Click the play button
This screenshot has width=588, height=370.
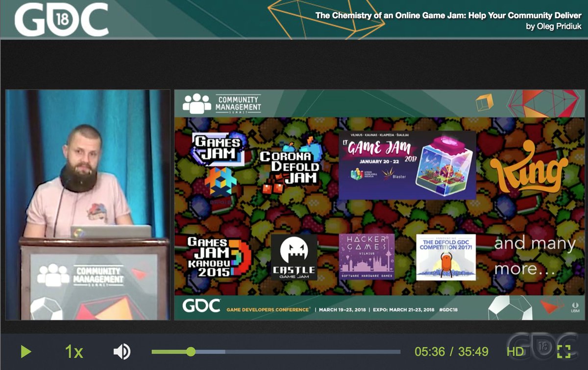tap(26, 351)
